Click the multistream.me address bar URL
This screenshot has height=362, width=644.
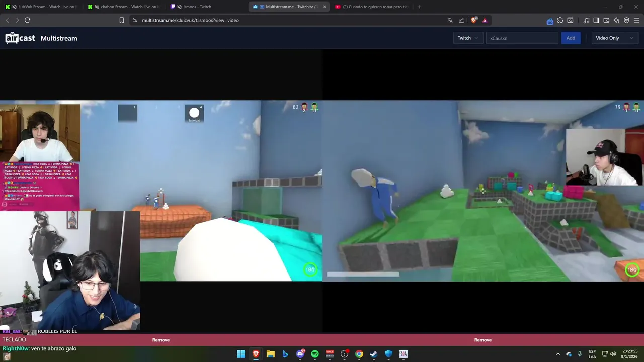point(190,20)
